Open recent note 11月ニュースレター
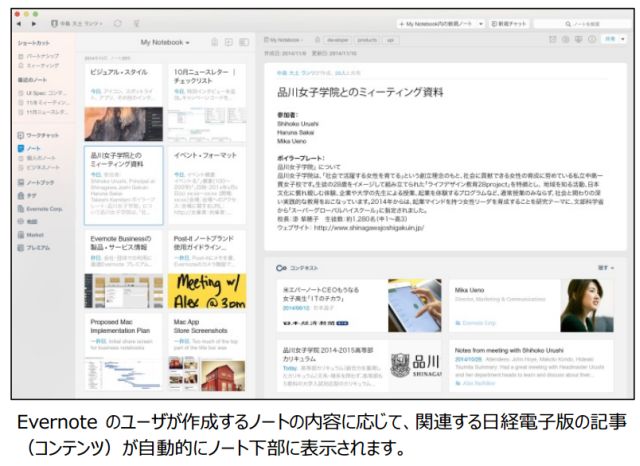Screen dimensions: 640x466 point(43,111)
